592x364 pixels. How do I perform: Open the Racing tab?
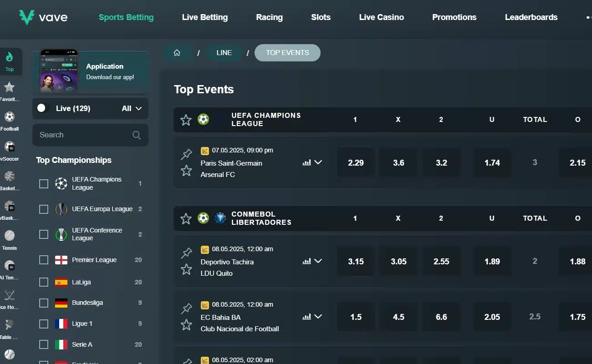click(270, 17)
